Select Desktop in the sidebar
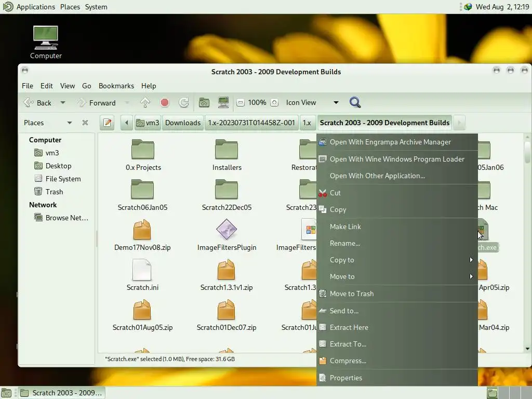 [52, 166]
